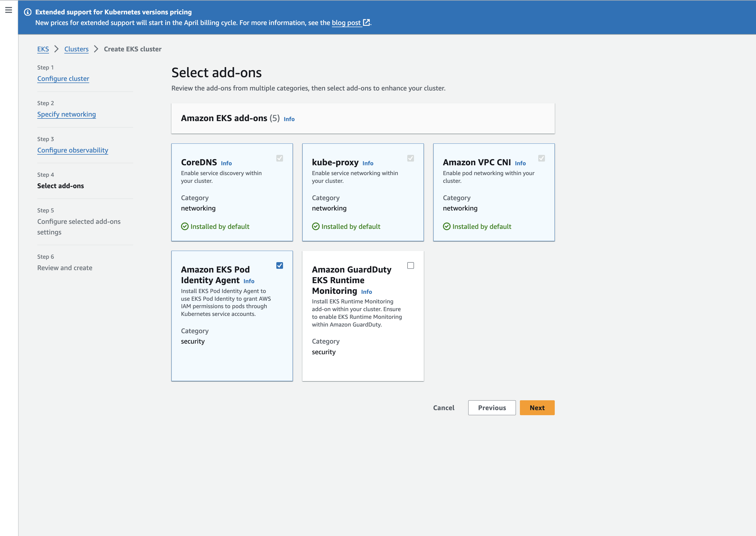Enable the Amazon GuardDuty EKS Runtime Monitoring add-on
The height and width of the screenshot is (536, 756).
pos(411,265)
